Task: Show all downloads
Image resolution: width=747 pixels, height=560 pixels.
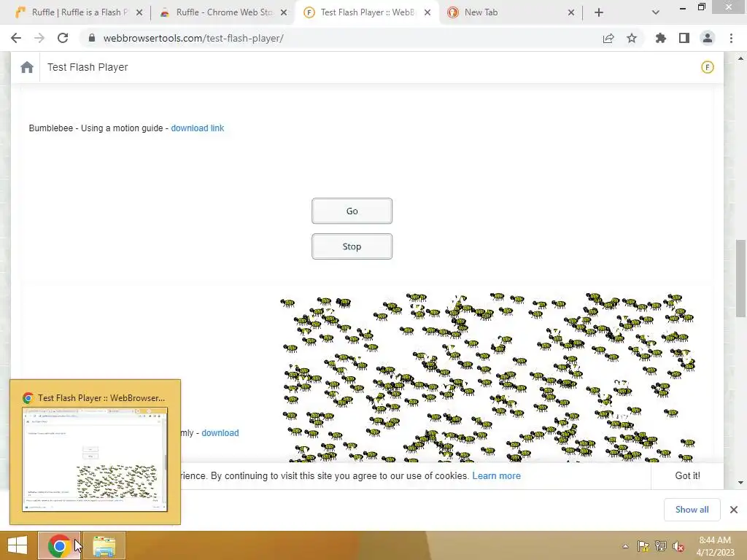Action: tap(692, 510)
